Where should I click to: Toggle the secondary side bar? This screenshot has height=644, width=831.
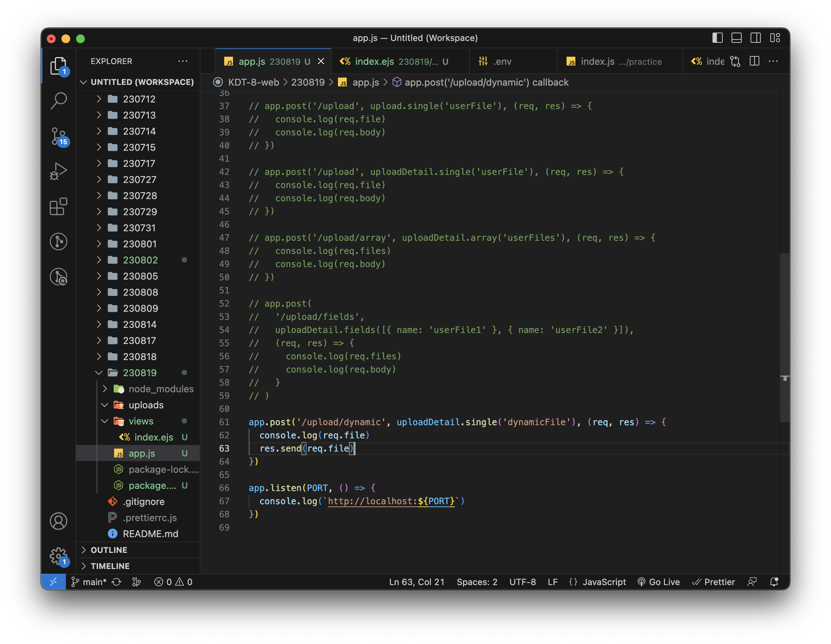pyautogui.click(x=756, y=38)
